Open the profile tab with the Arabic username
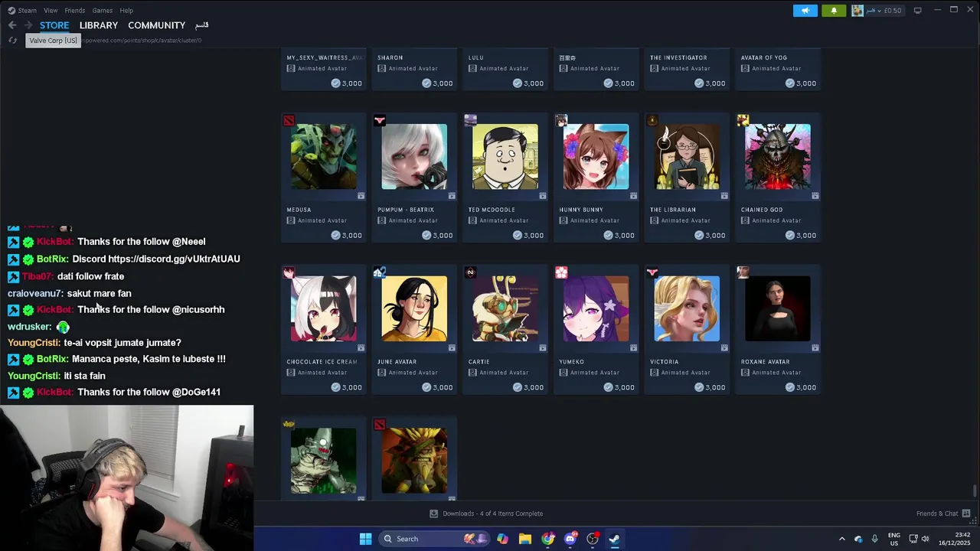980x551 pixels. [202, 25]
